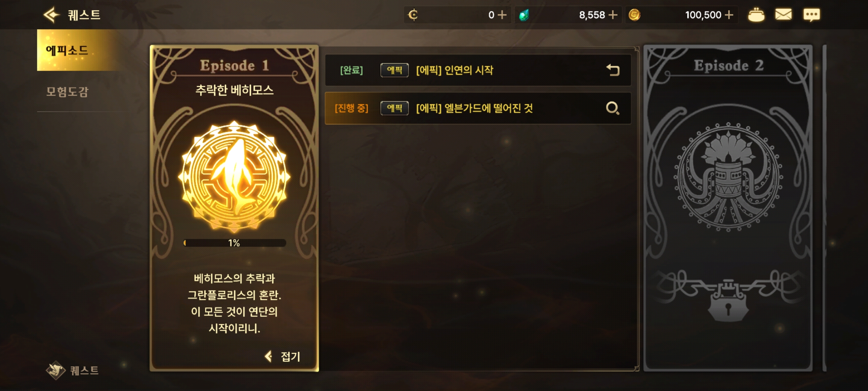Inspect 엘븐가드에 떨어진 것 with the magnifier icon
This screenshot has height=391, width=868.
pos(613,108)
